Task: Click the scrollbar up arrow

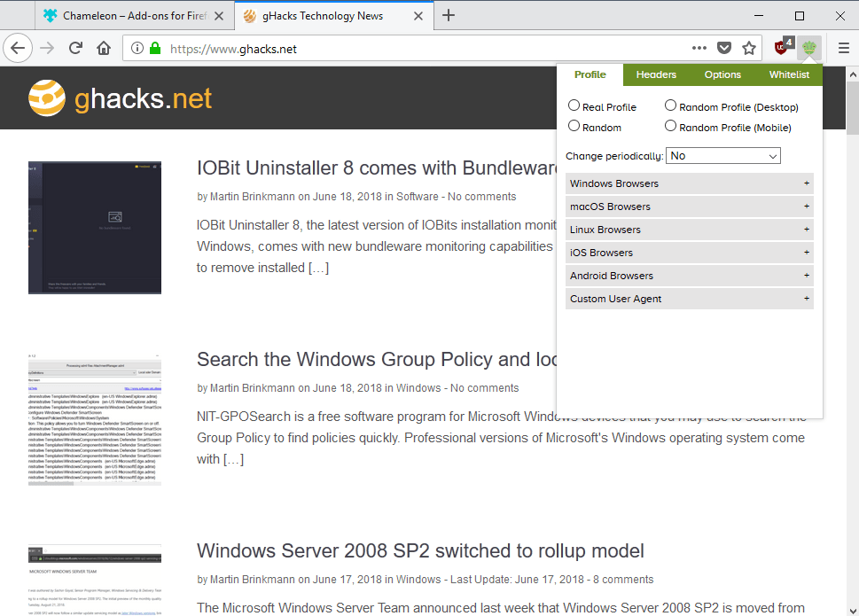Action: 853,74
